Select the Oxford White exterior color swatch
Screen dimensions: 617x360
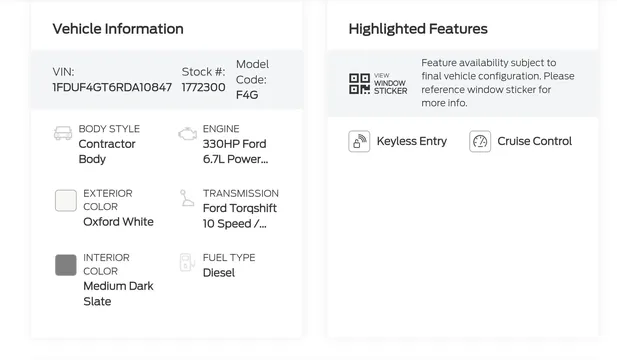(66, 201)
